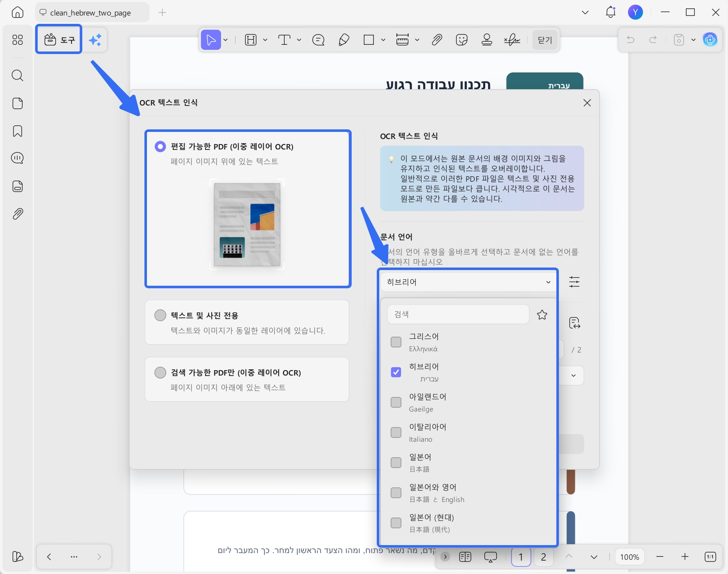Screen dimensions: 728x574
Task: Open the notifications bell
Action: tap(610, 12)
